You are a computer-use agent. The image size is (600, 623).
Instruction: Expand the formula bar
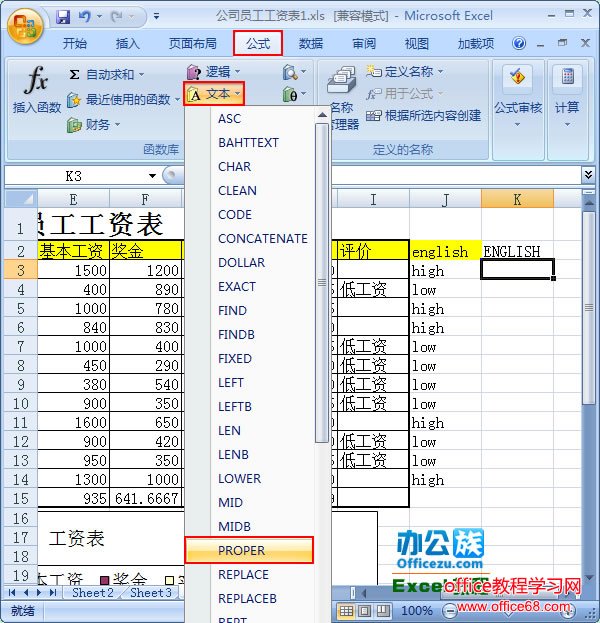tap(588, 175)
